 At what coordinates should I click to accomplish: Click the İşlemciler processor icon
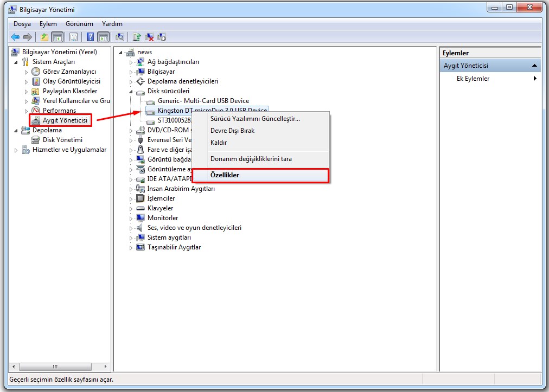coord(141,198)
